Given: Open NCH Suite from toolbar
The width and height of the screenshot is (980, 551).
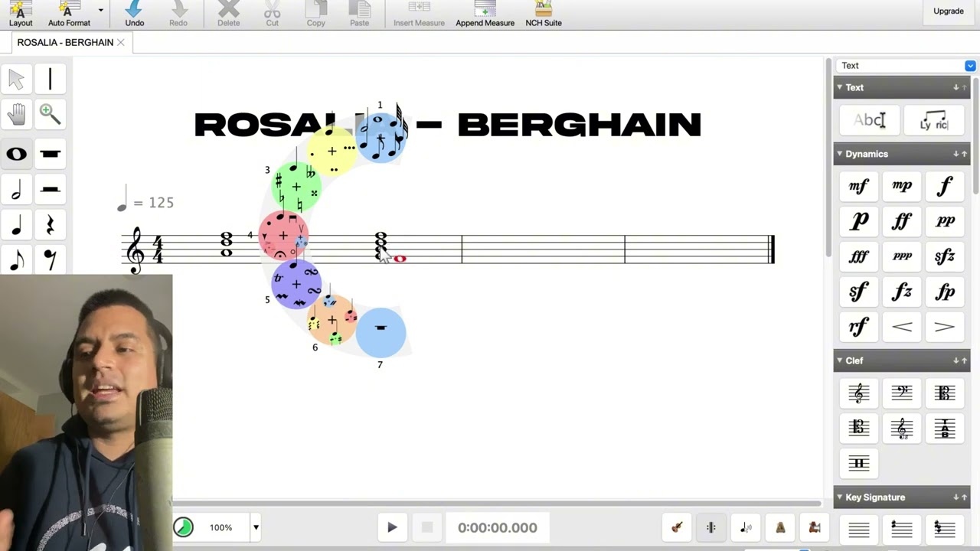Looking at the screenshot, I should (544, 14).
